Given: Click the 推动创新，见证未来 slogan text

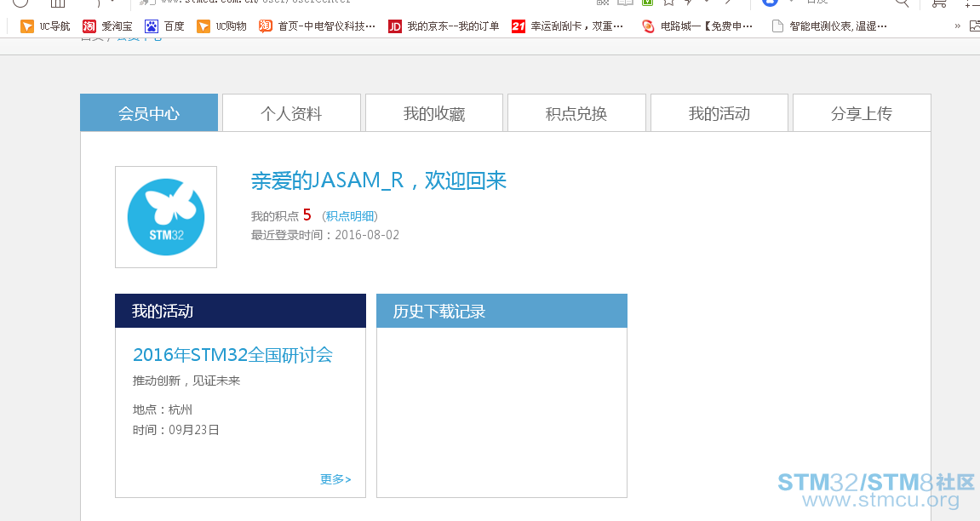Looking at the screenshot, I should point(186,381).
